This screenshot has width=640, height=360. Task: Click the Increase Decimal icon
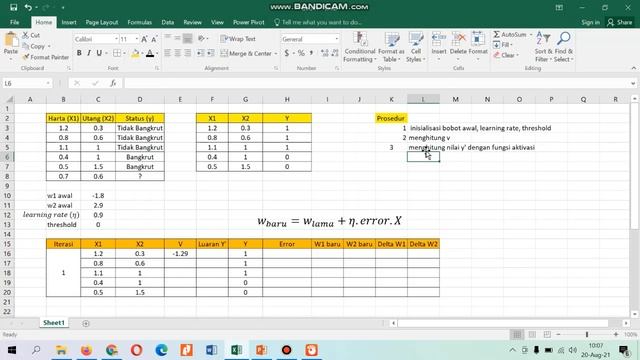[324, 53]
